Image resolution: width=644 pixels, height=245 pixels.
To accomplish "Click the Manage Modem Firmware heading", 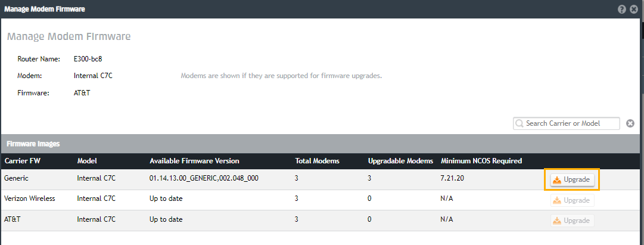I will click(x=69, y=36).
